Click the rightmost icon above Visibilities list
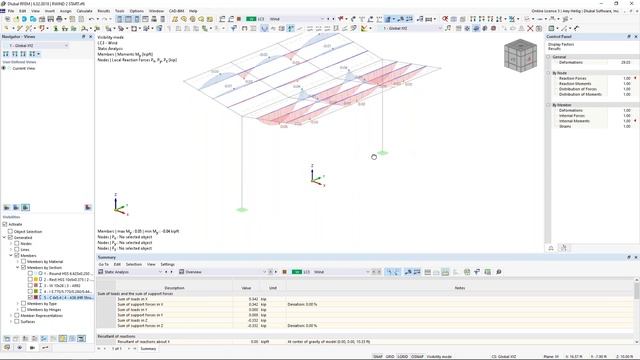This screenshot has width=640, height=360. tap(88, 208)
